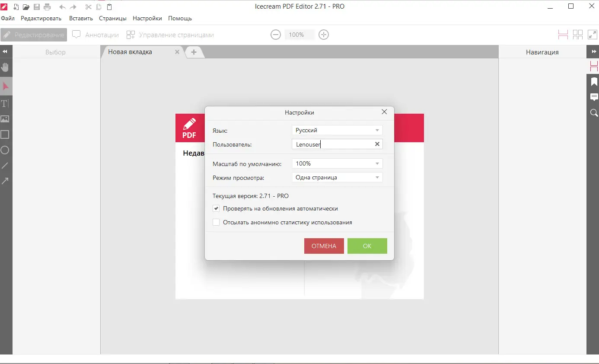
Task: Click the 100% zoom field in toolbar
Action: coord(299,35)
